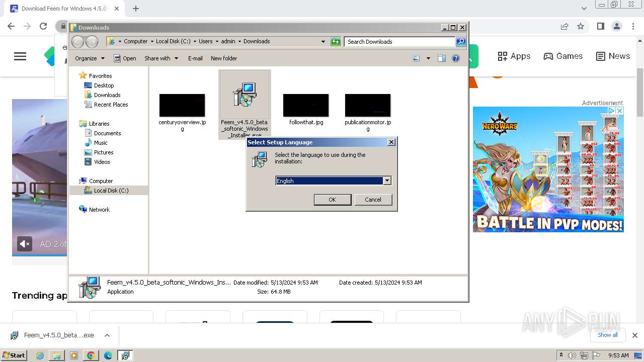Click Users in the address breadcrumb
The height and width of the screenshot is (362, 644).
click(205, 41)
